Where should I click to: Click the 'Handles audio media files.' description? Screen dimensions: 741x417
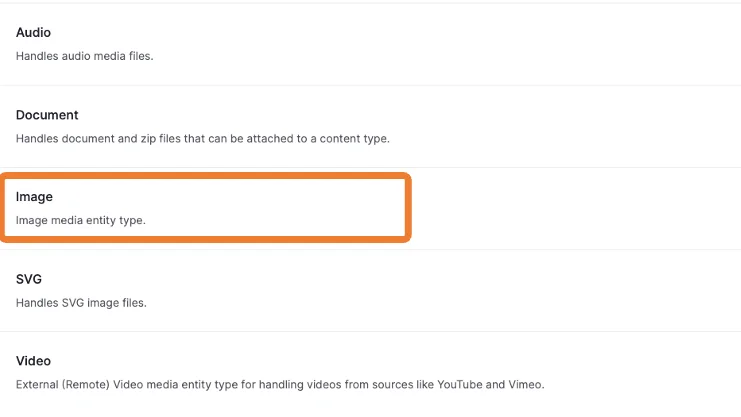pyautogui.click(x=84, y=56)
